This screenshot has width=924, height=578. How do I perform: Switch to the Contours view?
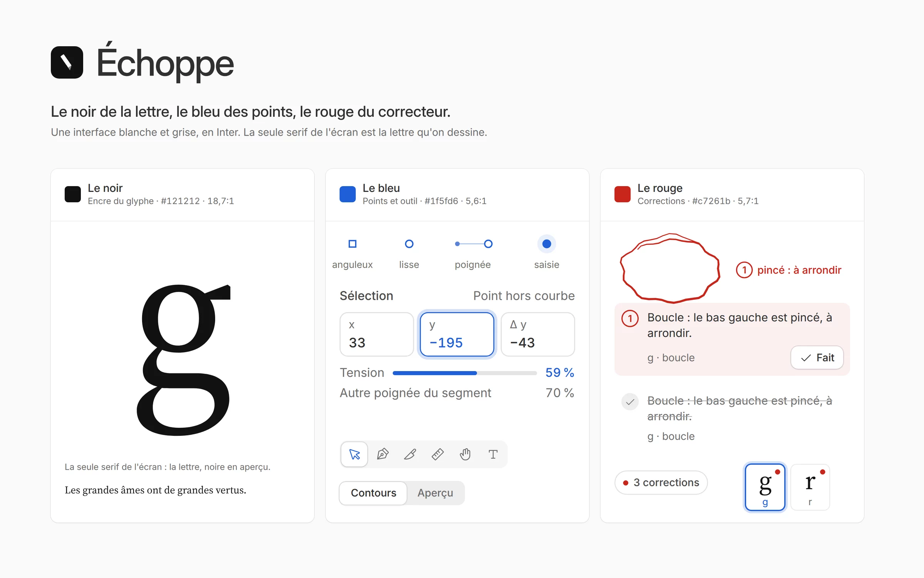pos(373,493)
